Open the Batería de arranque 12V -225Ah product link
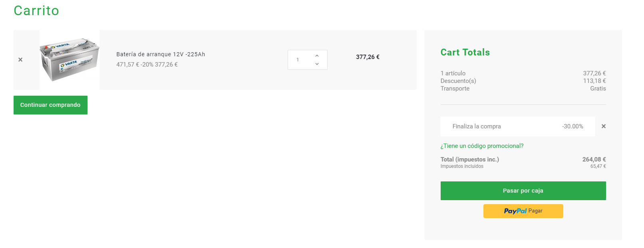644x248 pixels. tap(161, 54)
